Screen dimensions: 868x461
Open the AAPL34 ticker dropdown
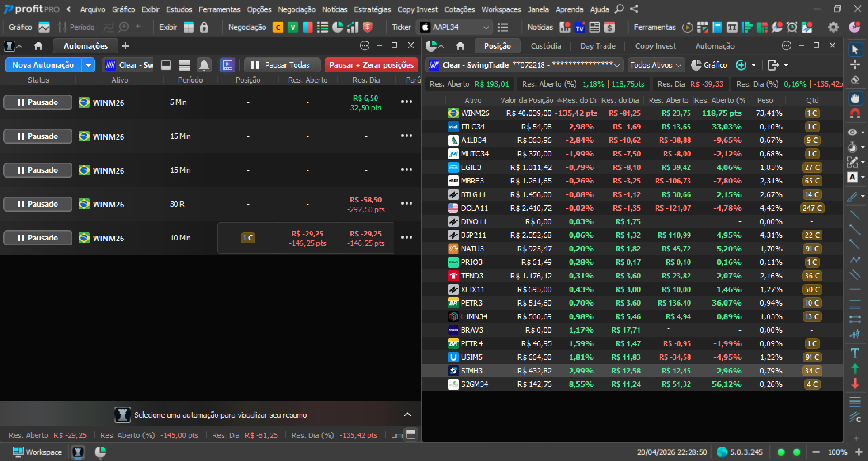[486, 27]
